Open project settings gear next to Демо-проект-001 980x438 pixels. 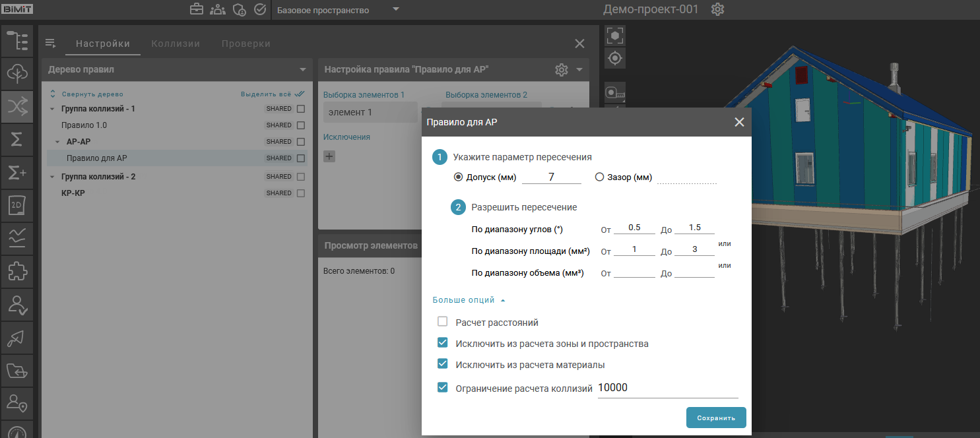click(x=718, y=10)
